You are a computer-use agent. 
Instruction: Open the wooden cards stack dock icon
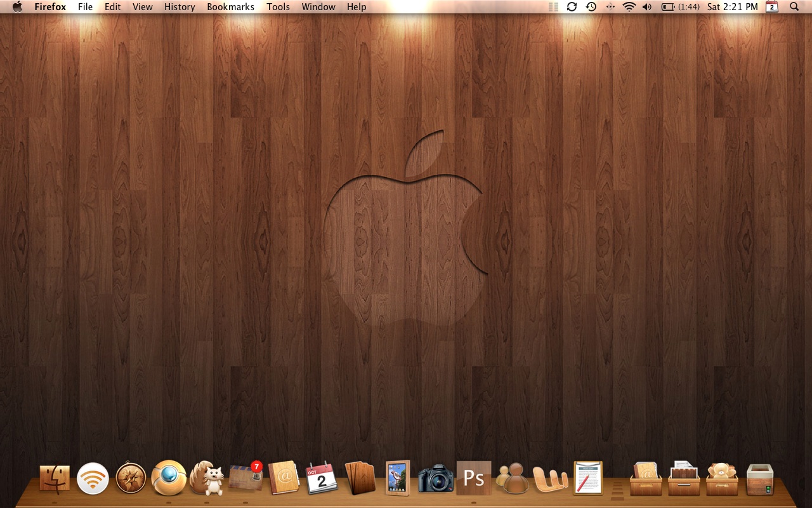pyautogui.click(x=360, y=478)
